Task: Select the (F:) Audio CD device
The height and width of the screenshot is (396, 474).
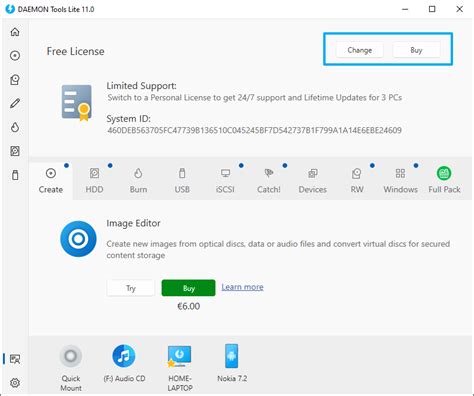Action: tap(124, 364)
